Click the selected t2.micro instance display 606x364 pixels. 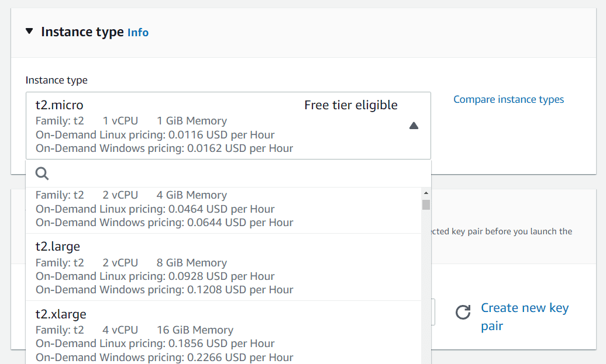click(228, 125)
